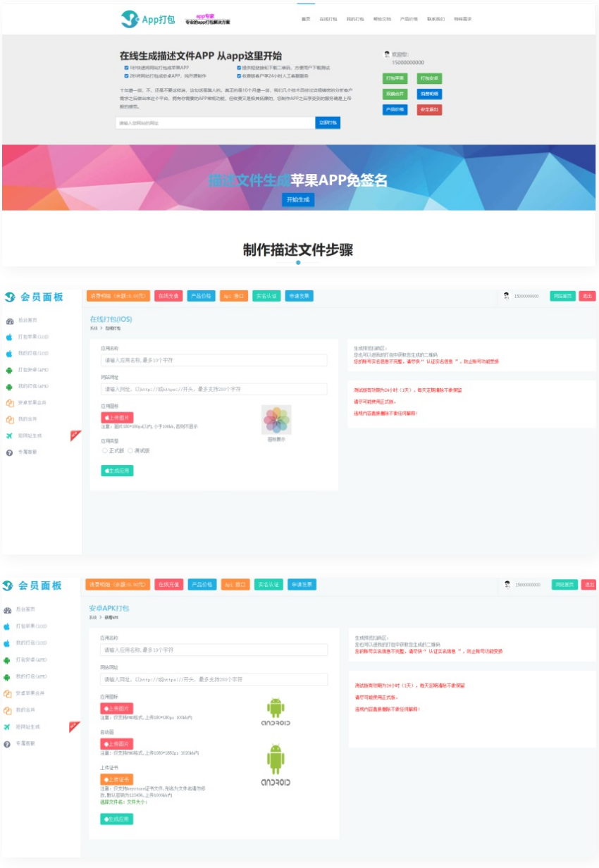Click the 我的打包(APK) Android icon
The height and width of the screenshot is (868, 599).
[x=10, y=386]
